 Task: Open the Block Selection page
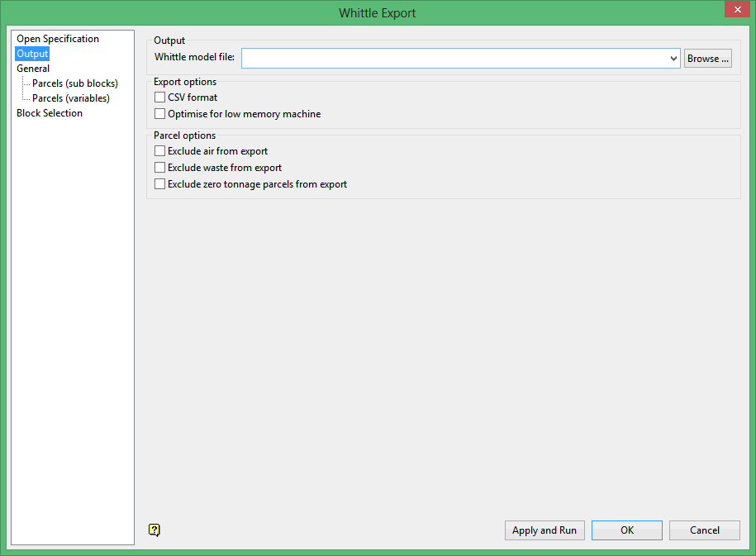coord(50,113)
